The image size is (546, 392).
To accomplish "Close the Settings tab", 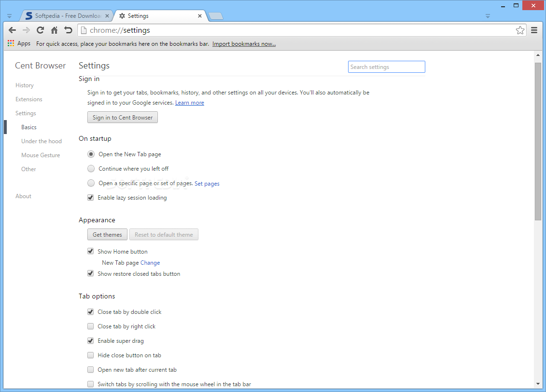I will [200, 15].
